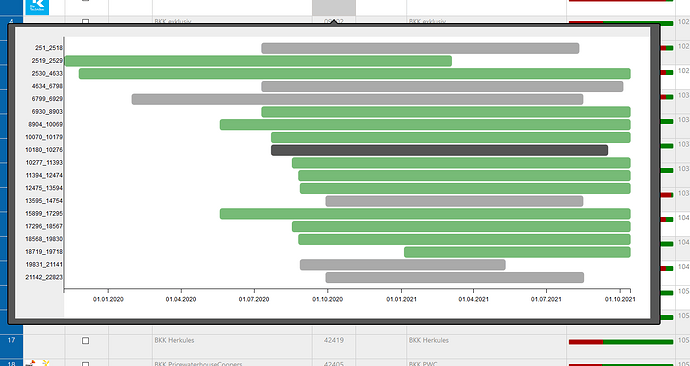690x366 pixels.
Task: Select the green 15899_17295 bar
Action: (425, 214)
